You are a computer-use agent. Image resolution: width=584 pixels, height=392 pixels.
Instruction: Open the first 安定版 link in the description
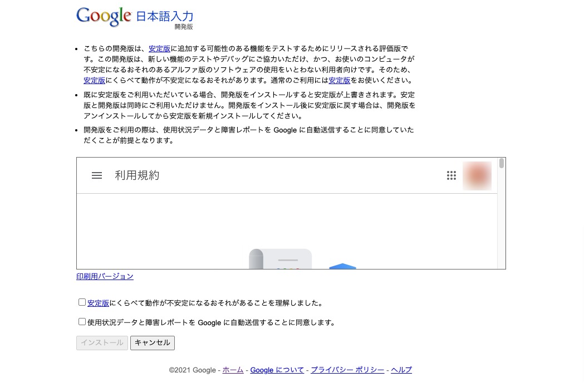point(159,48)
